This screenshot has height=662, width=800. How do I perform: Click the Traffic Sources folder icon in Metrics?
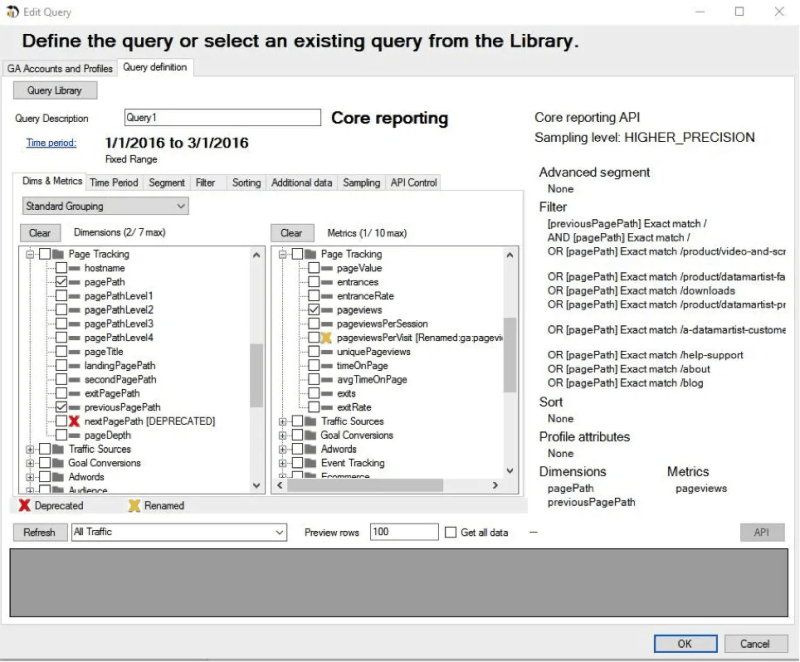(x=309, y=421)
